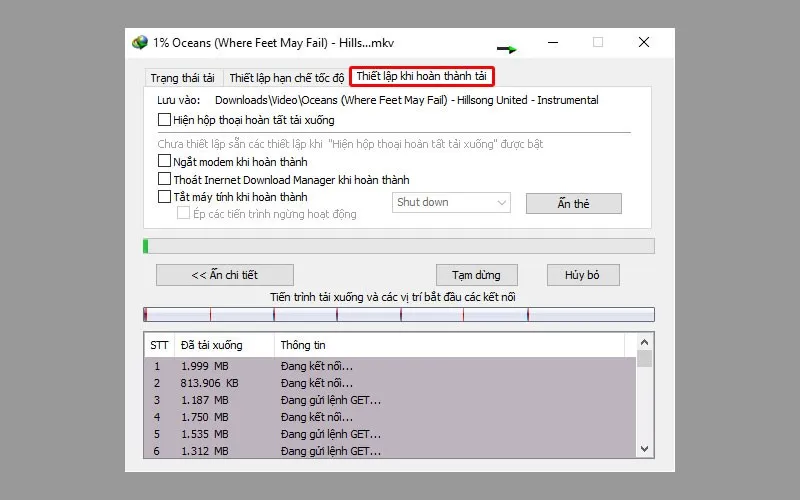Close the download dialog window
The width and height of the screenshot is (800, 500).
[643, 42]
